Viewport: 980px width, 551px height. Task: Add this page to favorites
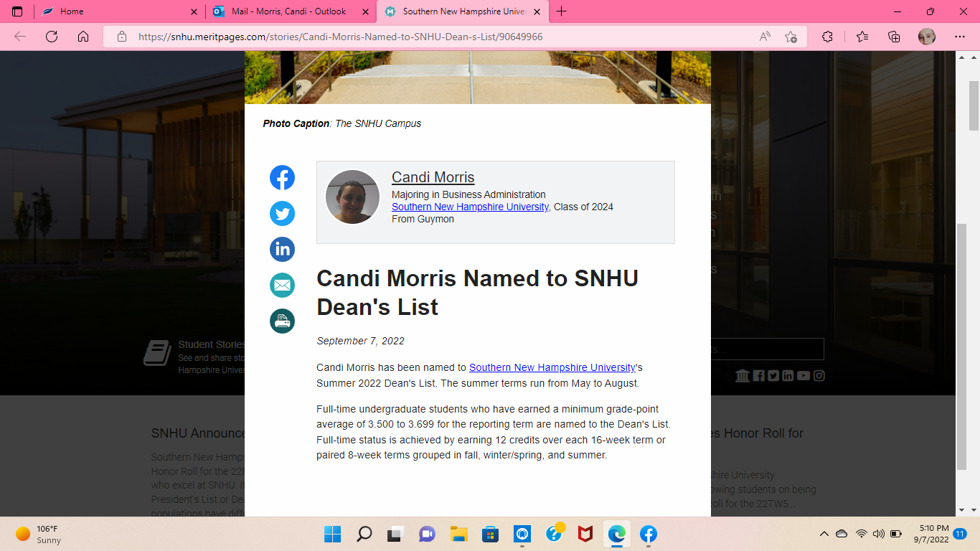[791, 37]
